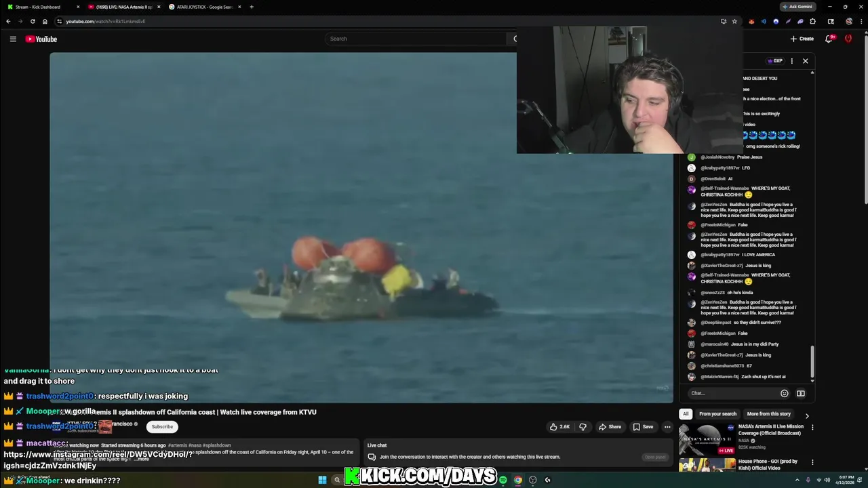Select More from this story chip
The image size is (868, 488).
(768, 414)
